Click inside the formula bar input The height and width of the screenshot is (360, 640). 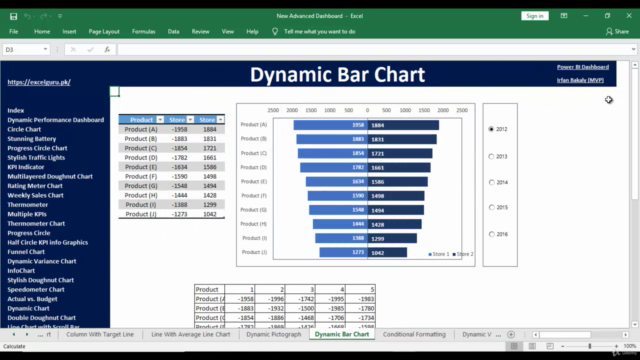pyautogui.click(x=373, y=49)
